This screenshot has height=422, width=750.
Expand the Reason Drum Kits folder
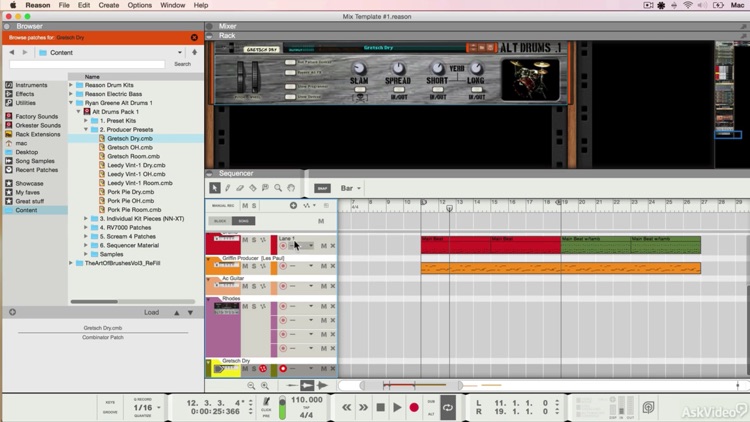71,85
